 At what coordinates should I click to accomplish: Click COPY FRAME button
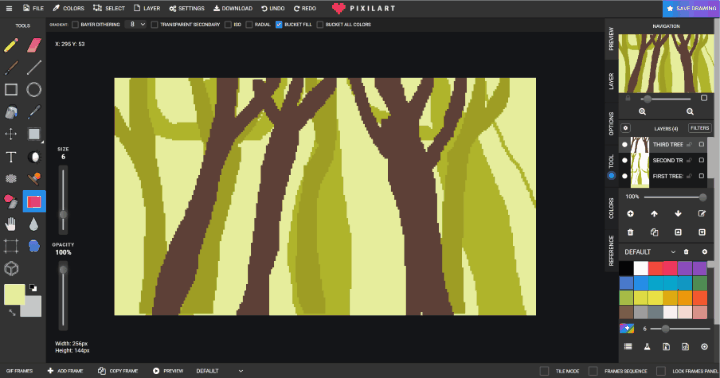118,371
